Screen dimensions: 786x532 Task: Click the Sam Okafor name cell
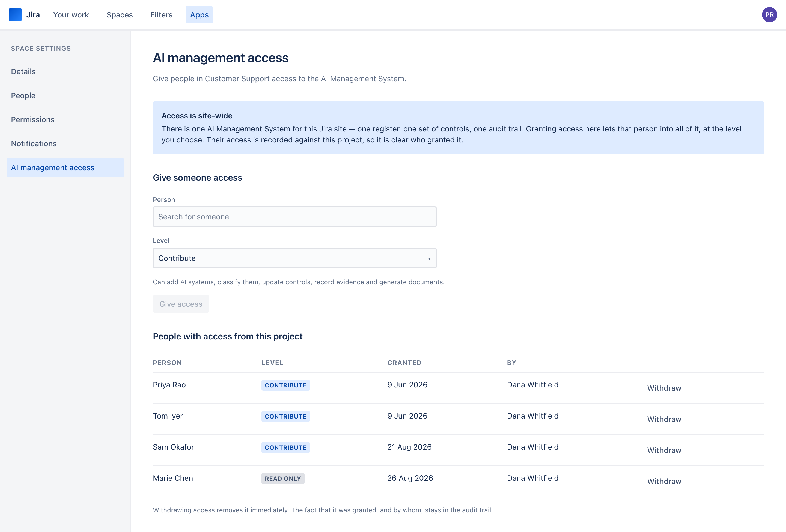pyautogui.click(x=174, y=447)
